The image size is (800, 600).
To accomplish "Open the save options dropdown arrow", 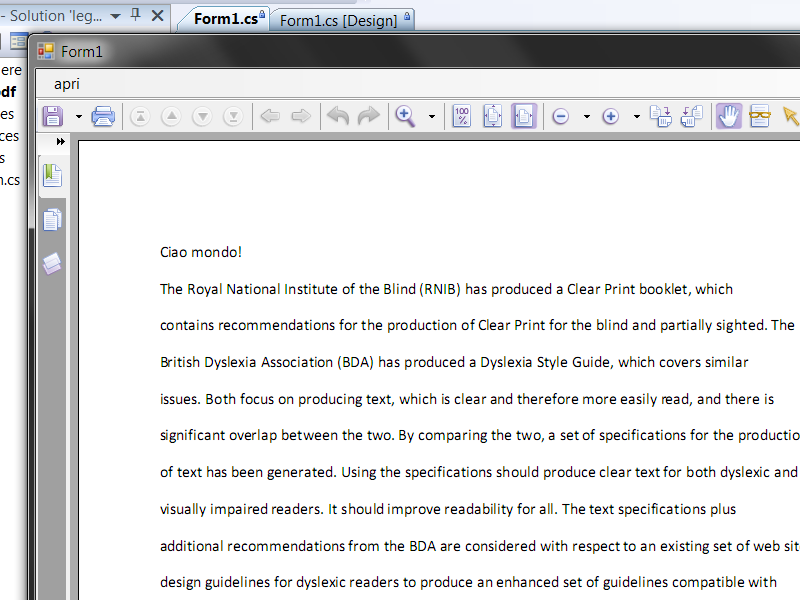I will coord(79,117).
